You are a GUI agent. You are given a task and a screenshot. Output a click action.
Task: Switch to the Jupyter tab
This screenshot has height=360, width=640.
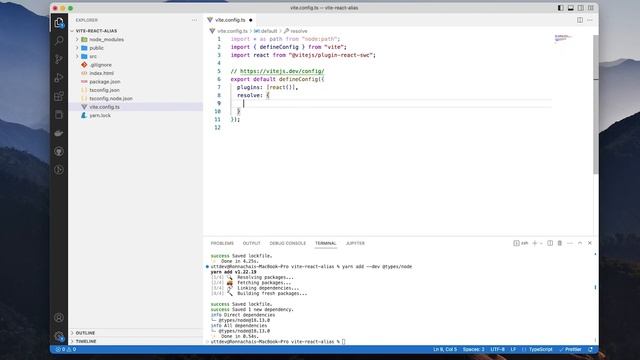355,243
